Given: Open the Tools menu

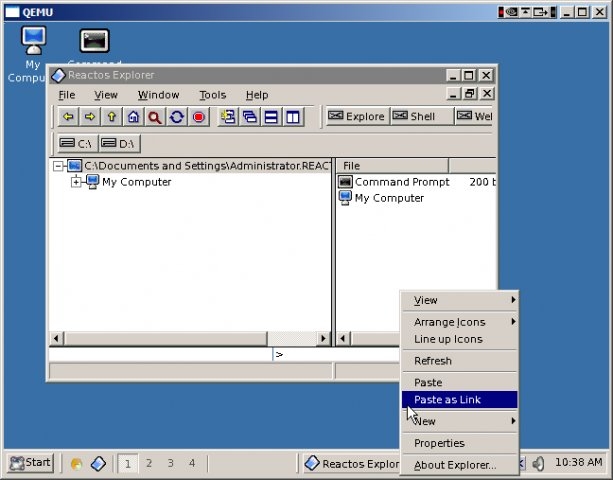Looking at the screenshot, I should pos(213,95).
